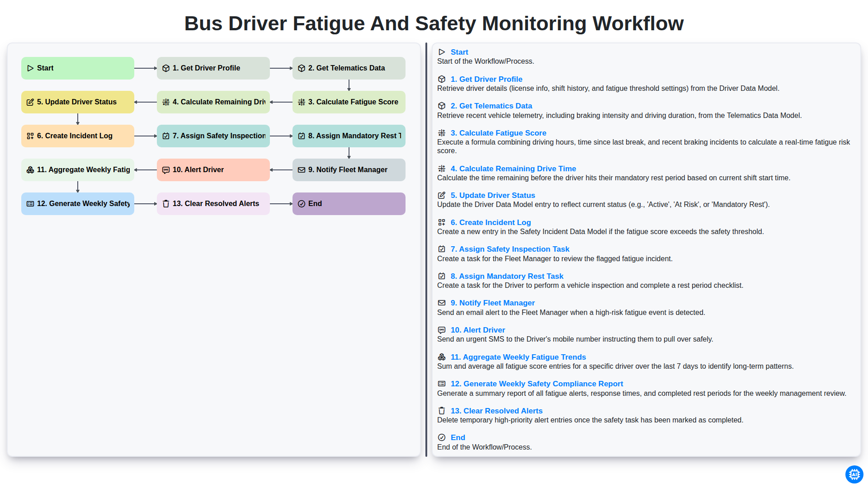Click the play icon in the green Start node
This screenshot has width=868, height=488.
(x=30, y=68)
